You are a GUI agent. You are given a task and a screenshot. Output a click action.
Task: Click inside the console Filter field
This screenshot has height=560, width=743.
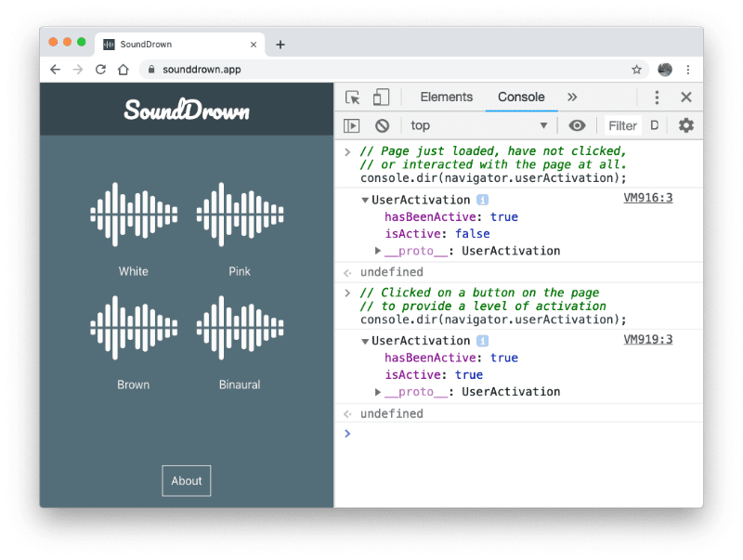click(x=621, y=124)
